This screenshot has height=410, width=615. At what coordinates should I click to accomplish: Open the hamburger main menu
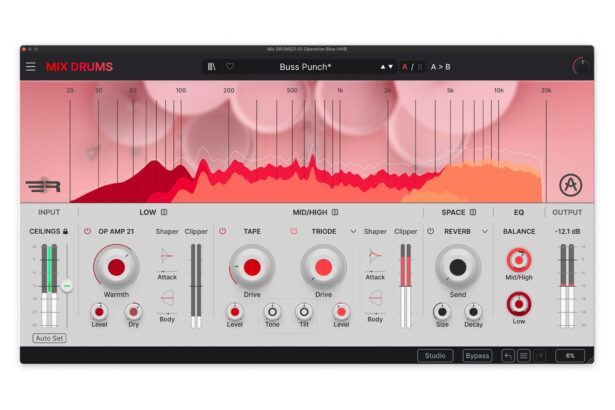[x=31, y=67]
